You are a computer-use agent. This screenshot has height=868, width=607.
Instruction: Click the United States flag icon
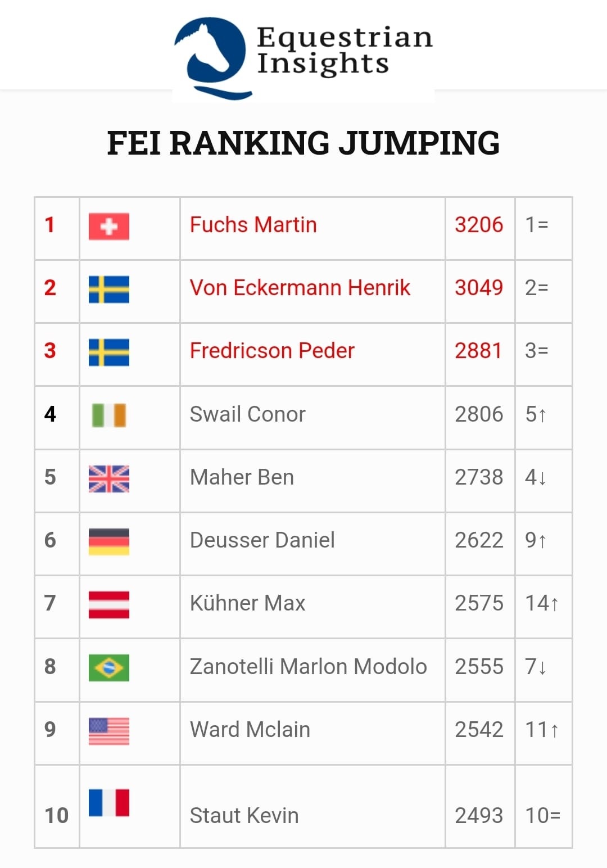109,731
